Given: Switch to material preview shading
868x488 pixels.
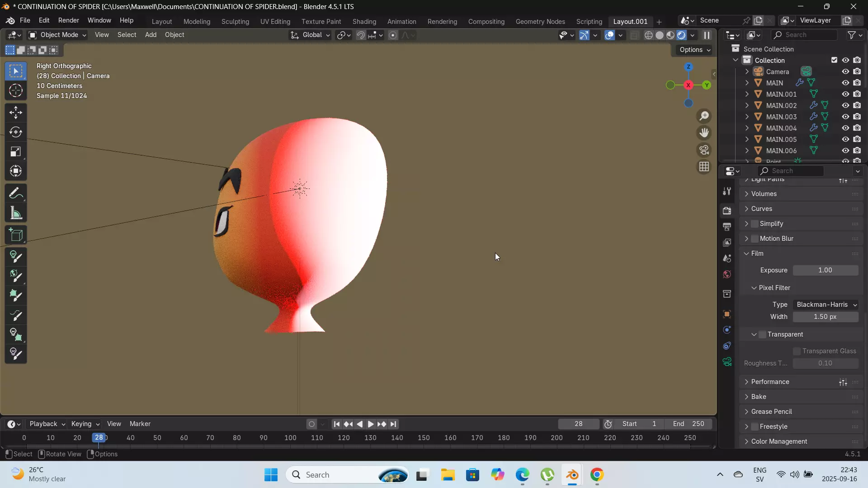Looking at the screenshot, I should pyautogui.click(x=670, y=35).
